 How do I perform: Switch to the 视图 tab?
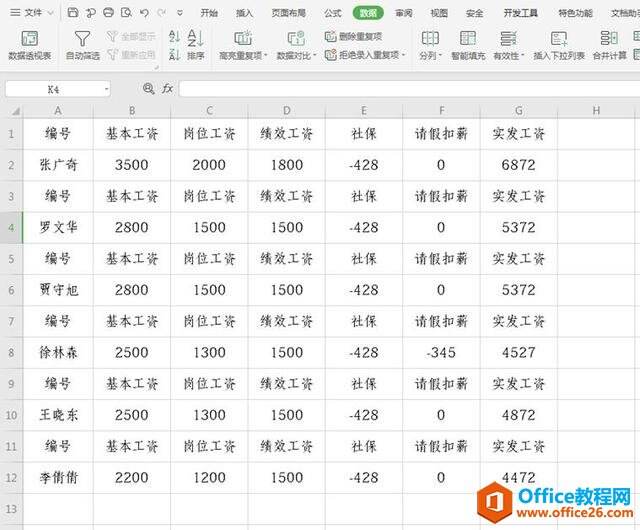point(439,13)
